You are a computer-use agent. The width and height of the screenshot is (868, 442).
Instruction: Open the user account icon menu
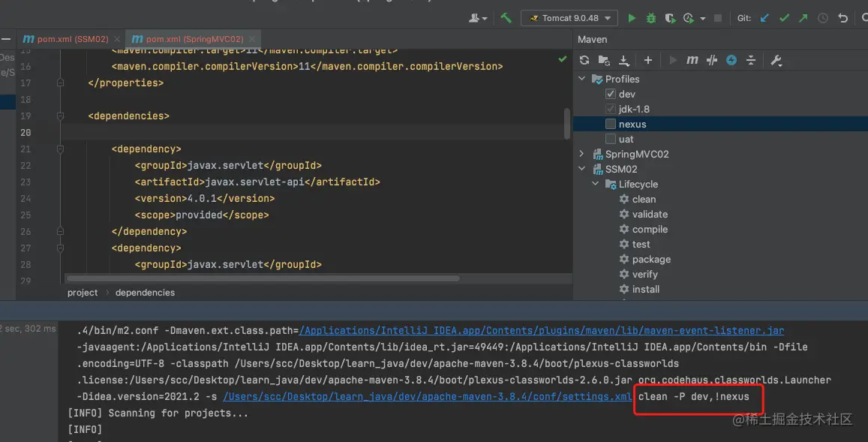click(x=478, y=18)
